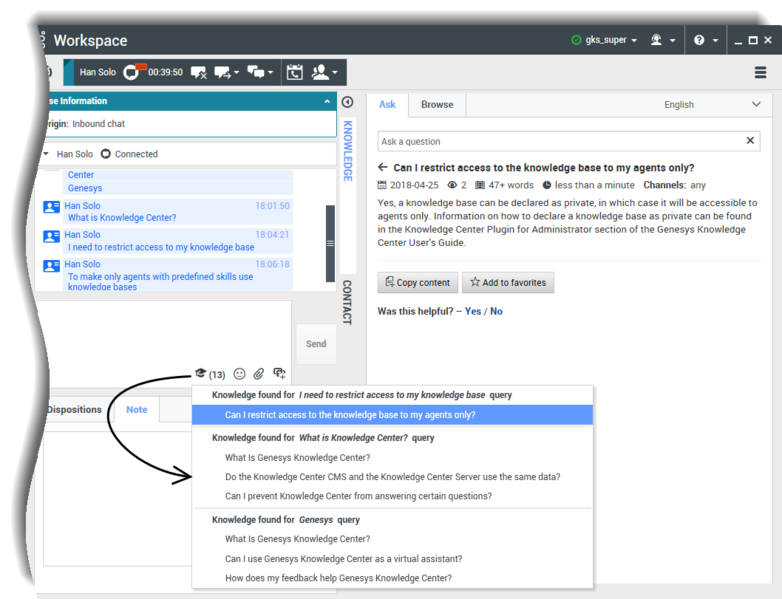Open the English language dropdown

(712, 104)
